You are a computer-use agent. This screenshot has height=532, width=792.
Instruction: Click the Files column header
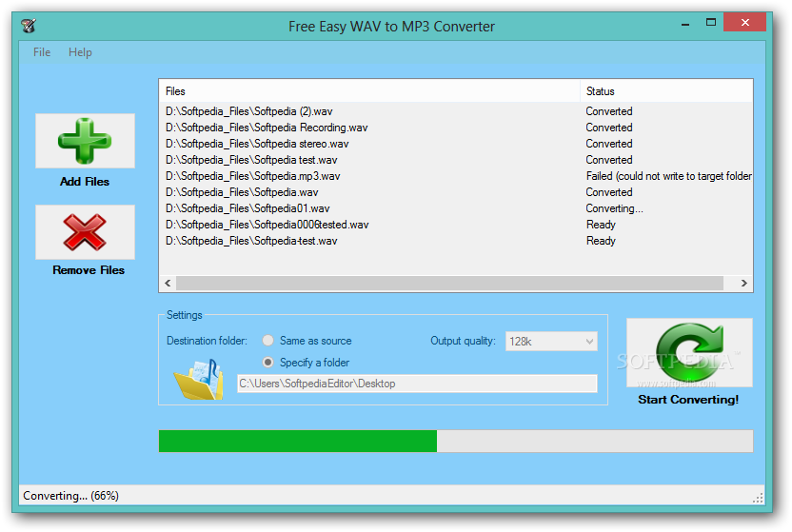pos(369,91)
